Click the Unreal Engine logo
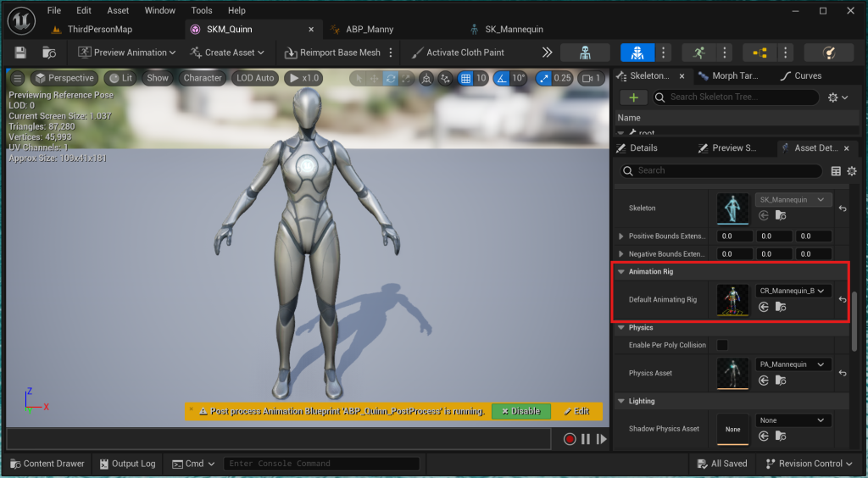868x478 pixels. [21, 21]
